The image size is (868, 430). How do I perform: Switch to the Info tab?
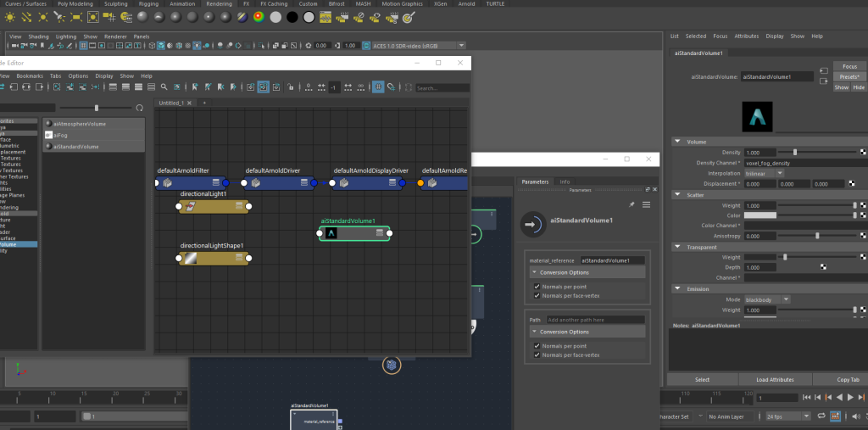tap(565, 181)
